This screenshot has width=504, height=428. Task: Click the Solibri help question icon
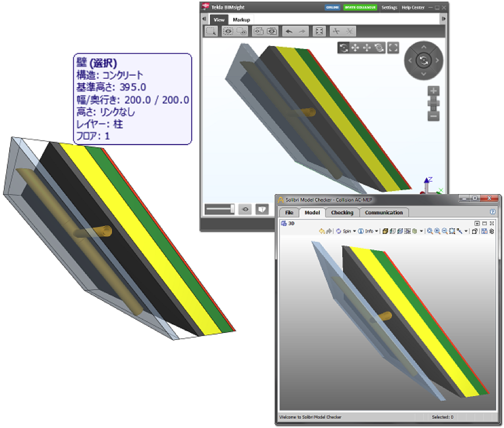493,212
